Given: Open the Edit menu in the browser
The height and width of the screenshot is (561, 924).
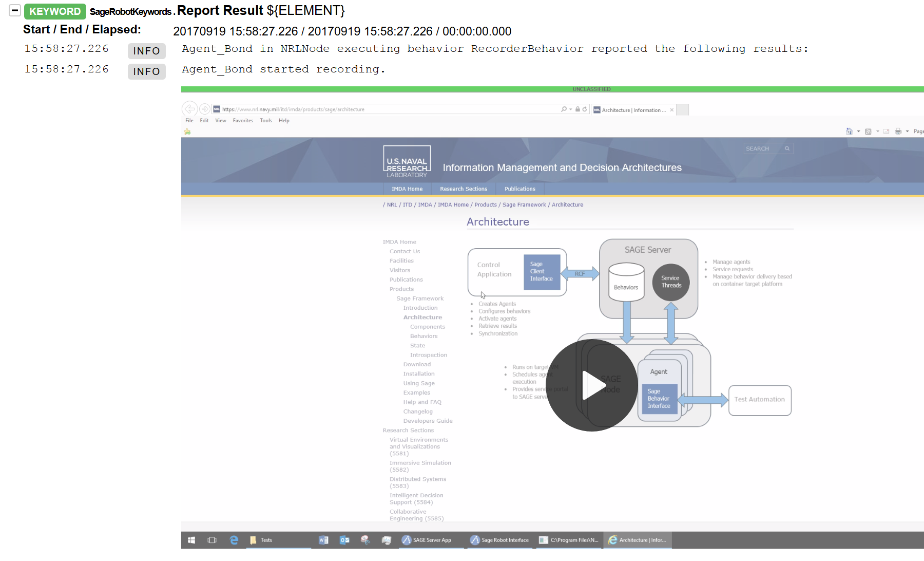Looking at the screenshot, I should [x=204, y=121].
